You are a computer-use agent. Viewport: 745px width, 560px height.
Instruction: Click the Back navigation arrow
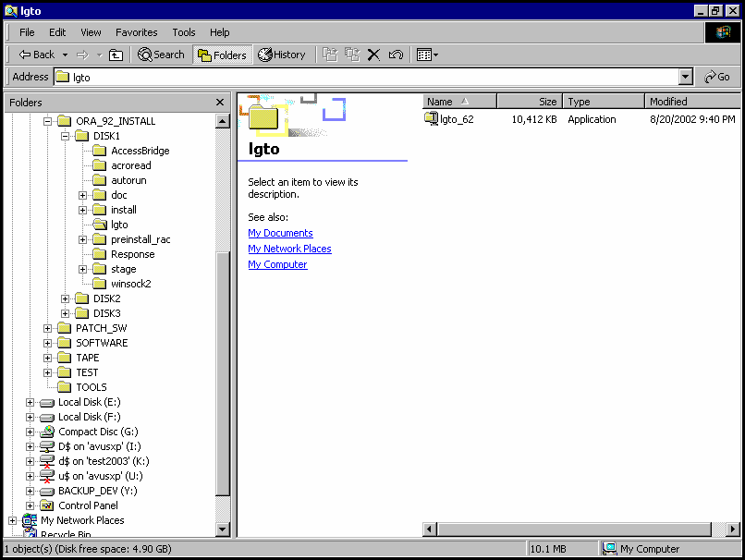[37, 55]
